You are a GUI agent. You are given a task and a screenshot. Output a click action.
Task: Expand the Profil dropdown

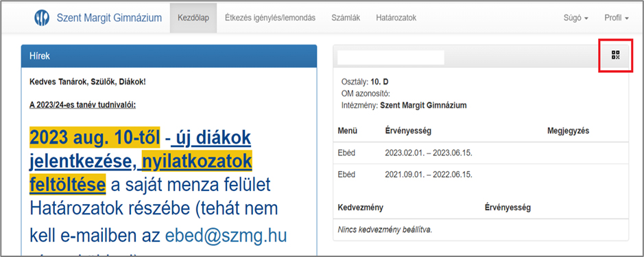coord(617,18)
